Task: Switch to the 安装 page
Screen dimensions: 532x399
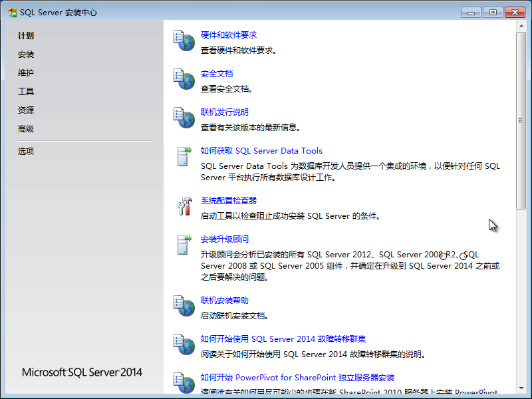Action: pyautogui.click(x=26, y=55)
